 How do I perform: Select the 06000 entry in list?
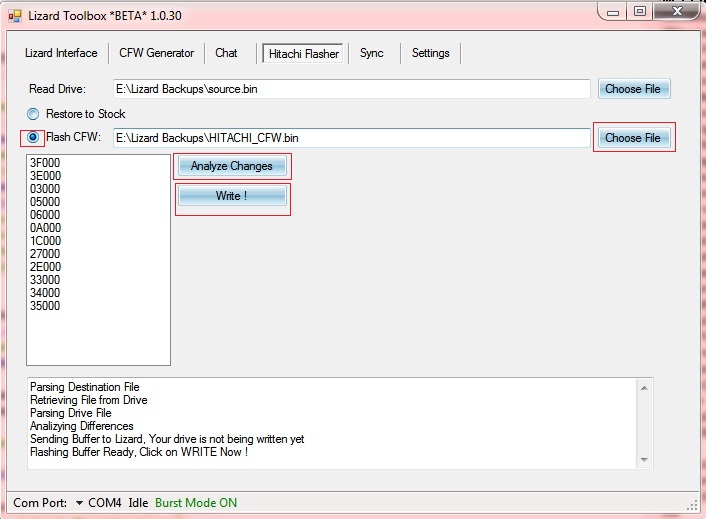(45, 215)
